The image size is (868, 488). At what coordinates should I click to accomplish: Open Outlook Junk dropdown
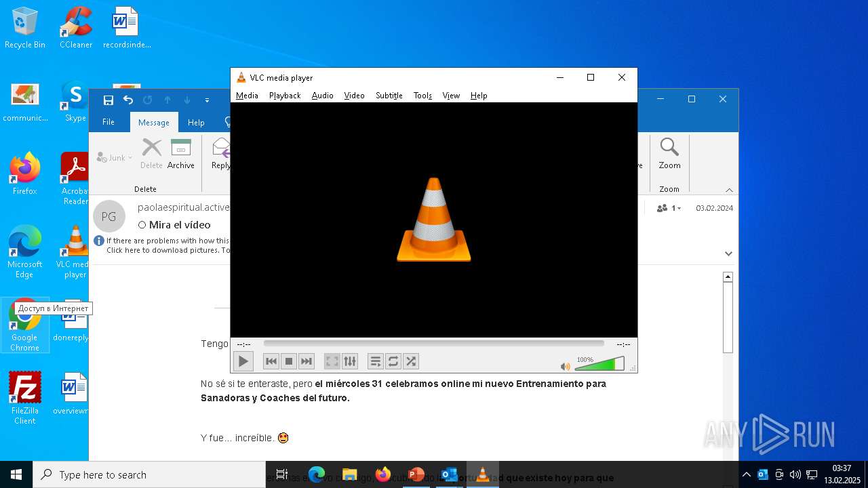coord(115,158)
